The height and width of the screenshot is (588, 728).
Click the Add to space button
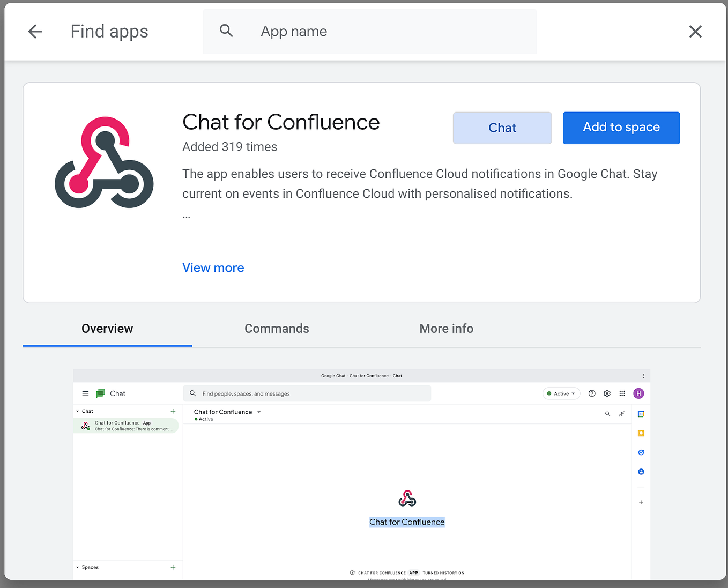(x=621, y=128)
